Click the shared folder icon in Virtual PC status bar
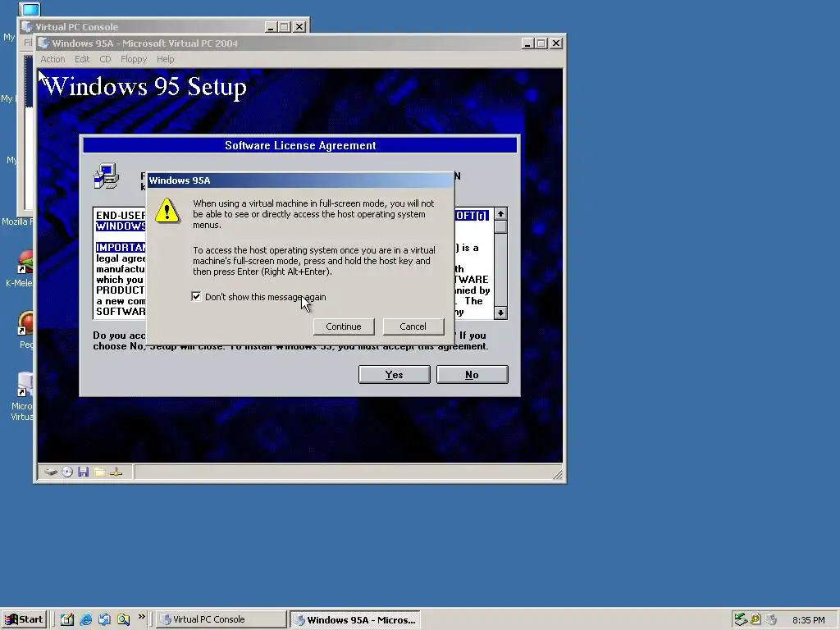The height and width of the screenshot is (630, 840). point(99,472)
